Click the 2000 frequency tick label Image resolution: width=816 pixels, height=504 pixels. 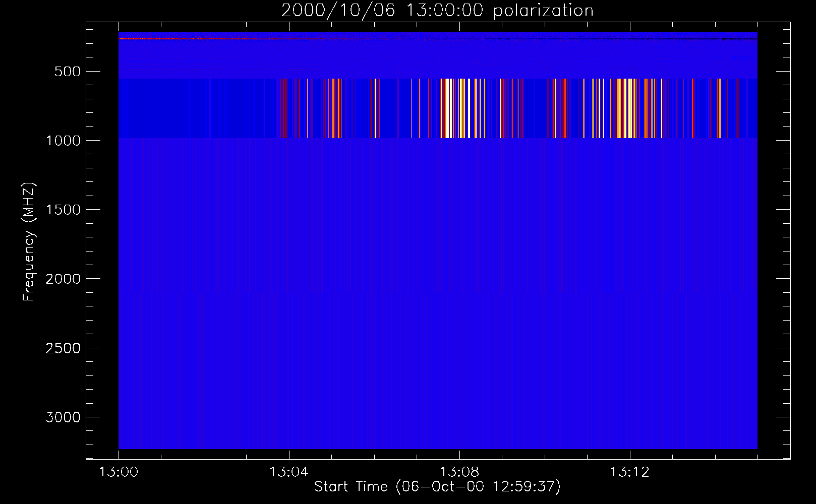(63, 279)
